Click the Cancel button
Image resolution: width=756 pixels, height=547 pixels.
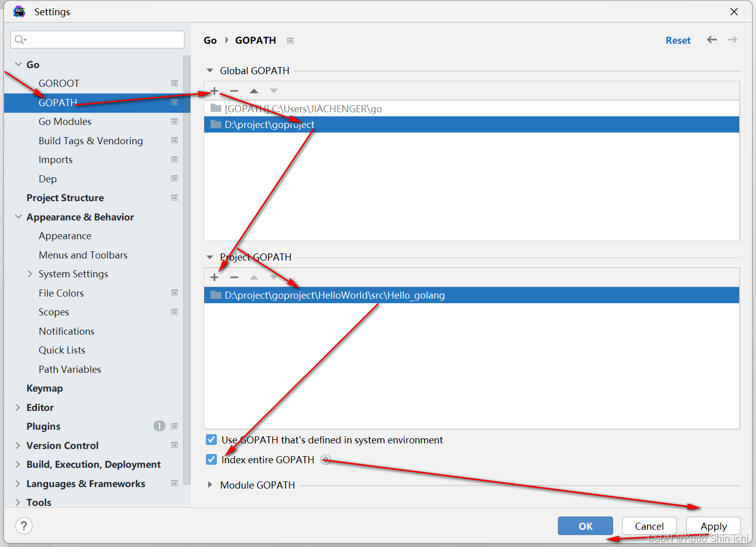click(649, 526)
